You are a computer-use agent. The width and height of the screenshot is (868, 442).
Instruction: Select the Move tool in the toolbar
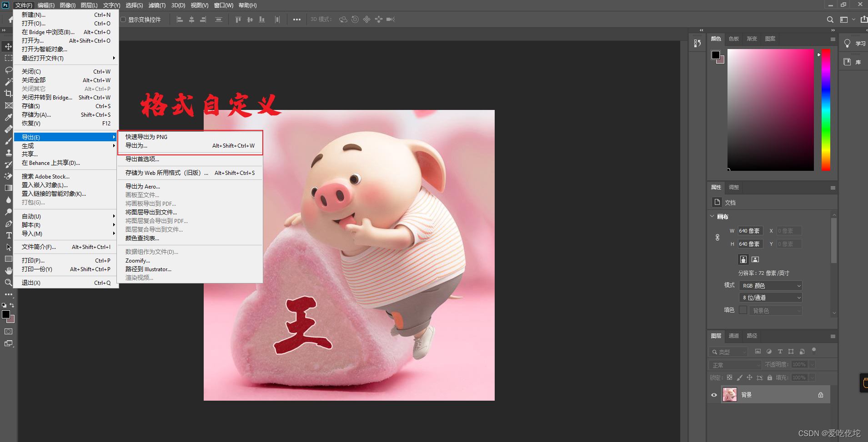pos(8,46)
